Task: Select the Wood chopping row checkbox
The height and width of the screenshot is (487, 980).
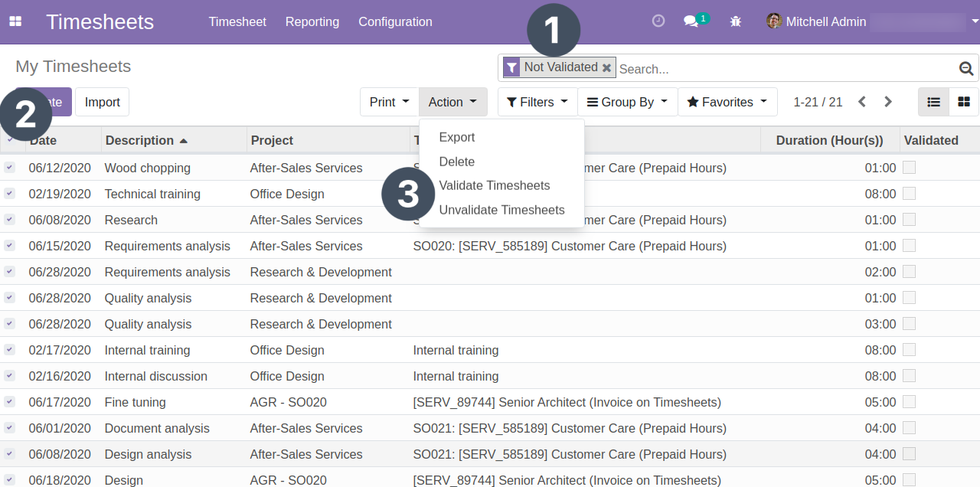Action: (x=9, y=168)
